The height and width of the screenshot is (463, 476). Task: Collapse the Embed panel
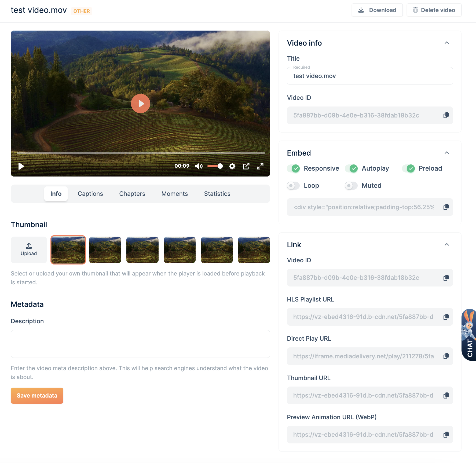447,153
